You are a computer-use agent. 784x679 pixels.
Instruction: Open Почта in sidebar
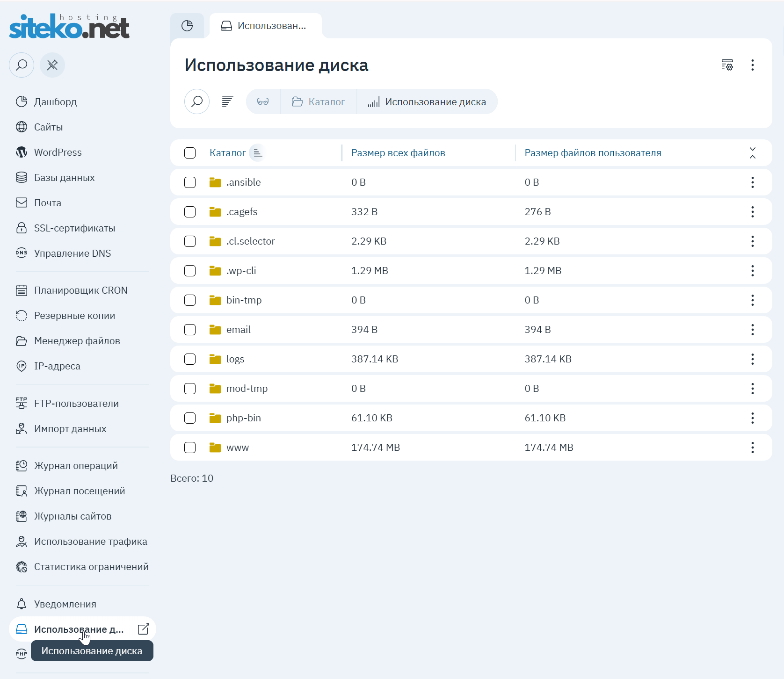47,202
